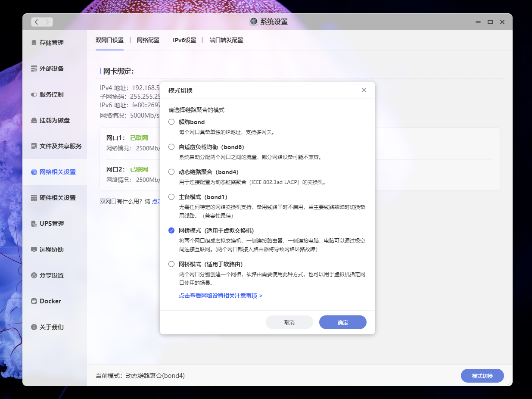
Task: Click the back navigation arrow
Action: tap(36, 22)
